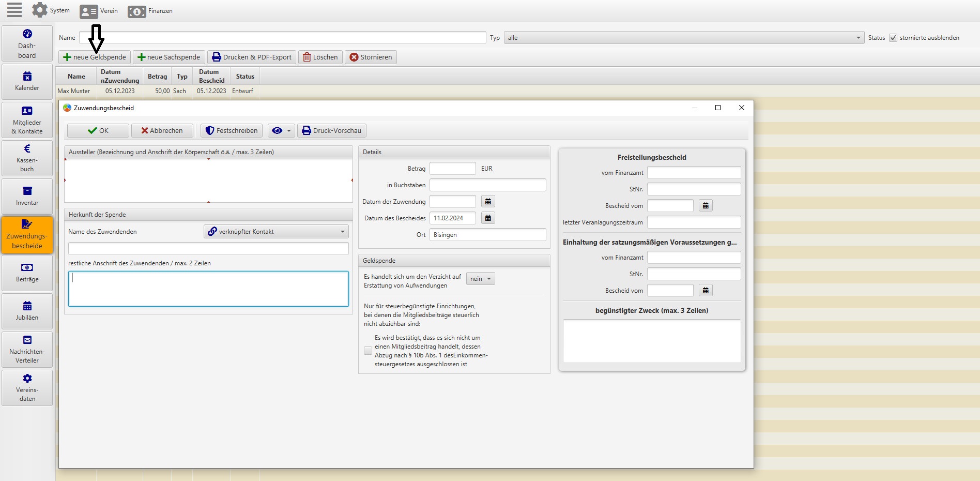980x481 pixels.
Task: Click Drucken & PDF-Export button
Action: pos(252,57)
